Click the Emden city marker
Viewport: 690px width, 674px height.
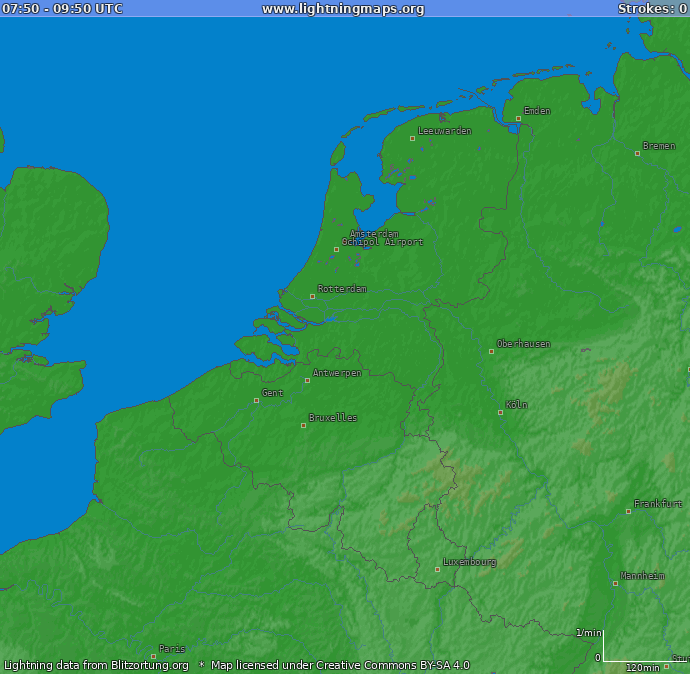[x=518, y=118]
